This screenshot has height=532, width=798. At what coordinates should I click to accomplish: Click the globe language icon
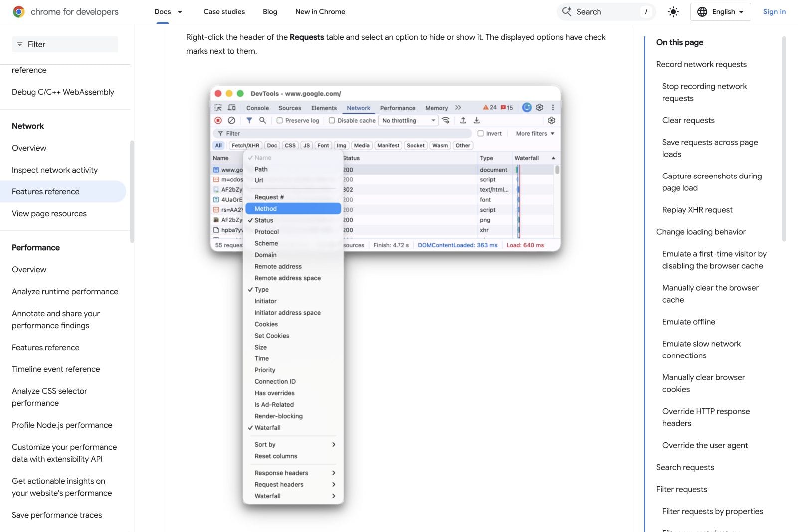(702, 12)
